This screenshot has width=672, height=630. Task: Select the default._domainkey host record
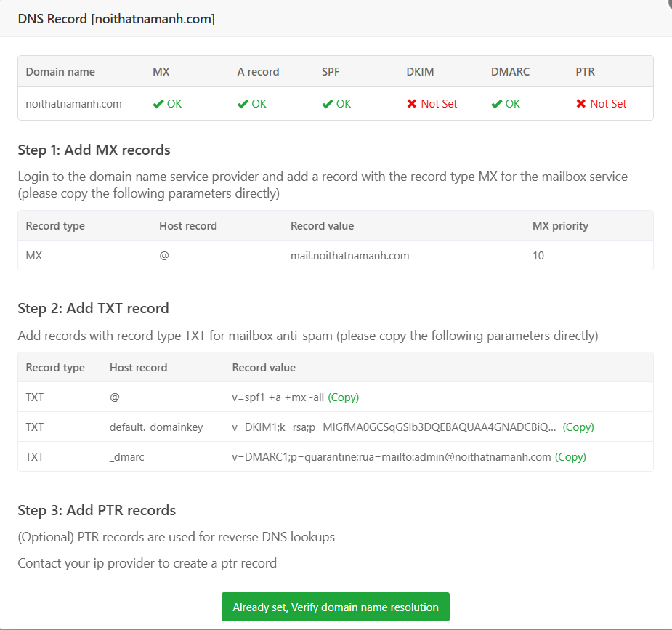coord(156,427)
